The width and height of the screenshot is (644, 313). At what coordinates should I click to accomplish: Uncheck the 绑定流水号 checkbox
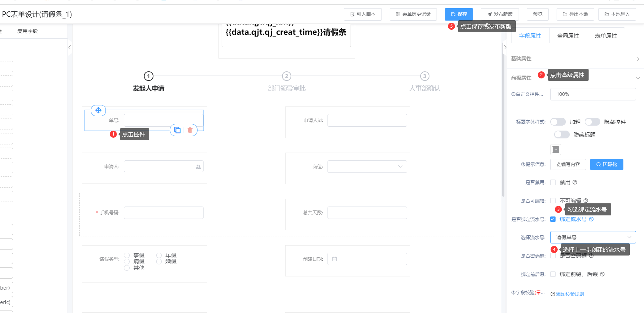coord(553,219)
